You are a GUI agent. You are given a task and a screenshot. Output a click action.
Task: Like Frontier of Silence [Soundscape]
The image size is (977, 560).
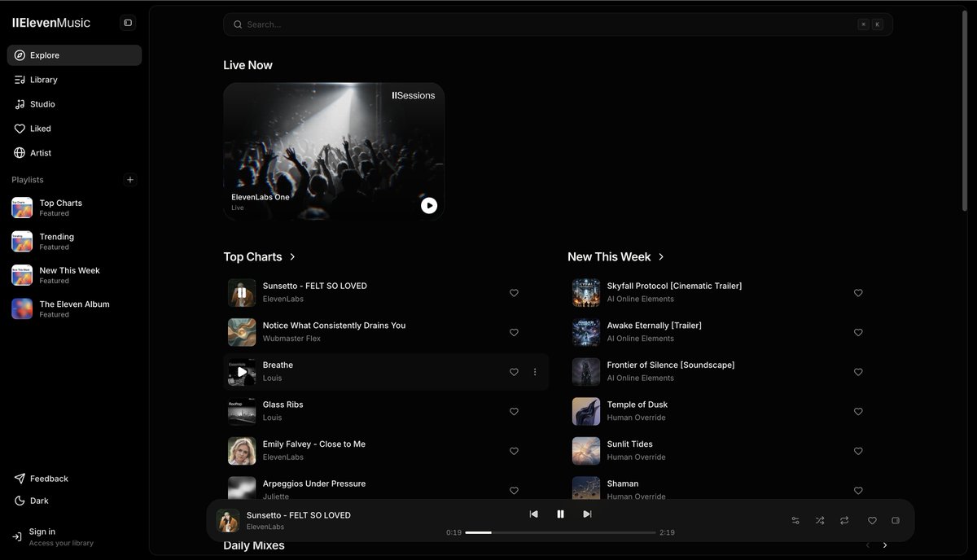[x=858, y=372]
